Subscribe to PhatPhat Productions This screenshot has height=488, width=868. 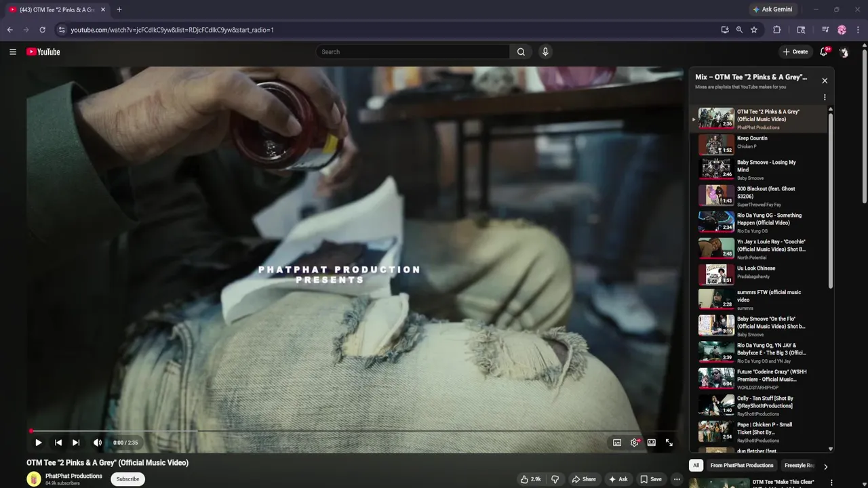[x=127, y=479]
